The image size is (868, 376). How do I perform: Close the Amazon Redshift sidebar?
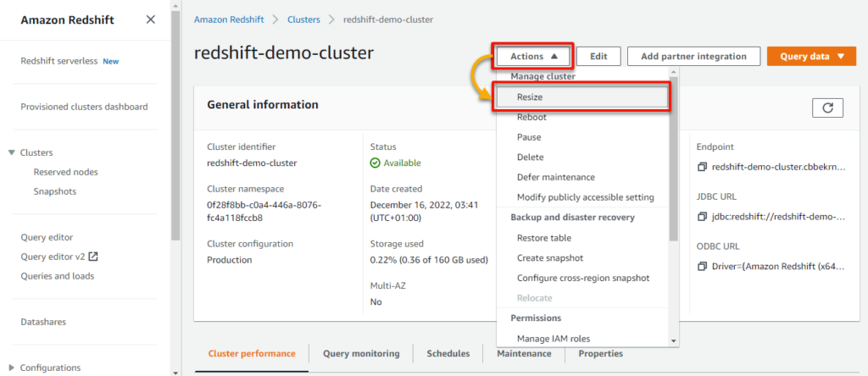(x=151, y=20)
